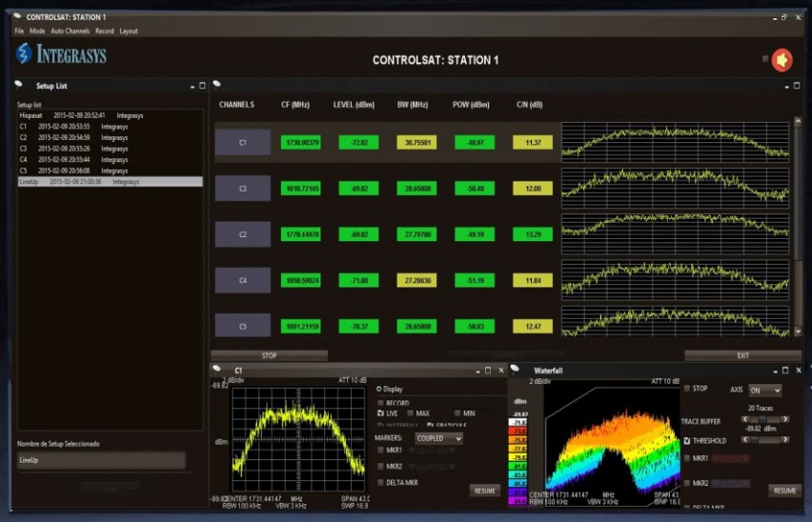Open the Auto Channels menu
This screenshot has width=812, height=522.
[x=70, y=31]
